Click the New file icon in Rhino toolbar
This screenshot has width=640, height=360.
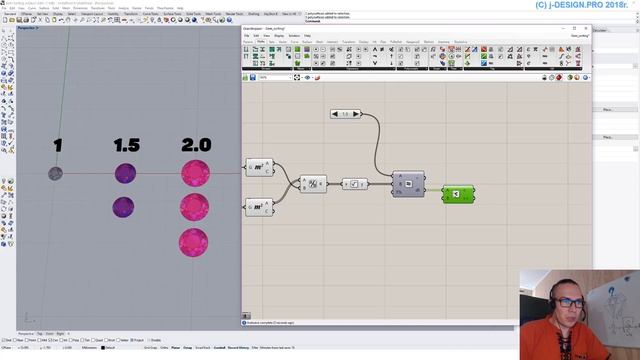5,20
